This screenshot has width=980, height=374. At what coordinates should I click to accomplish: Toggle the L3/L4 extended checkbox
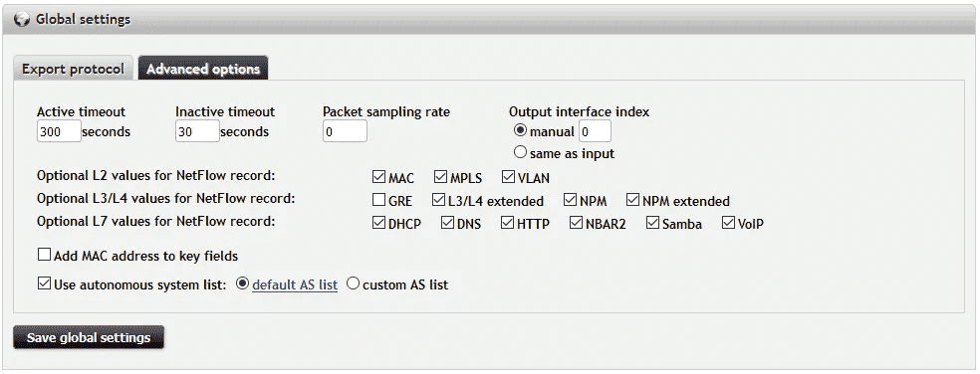438,200
